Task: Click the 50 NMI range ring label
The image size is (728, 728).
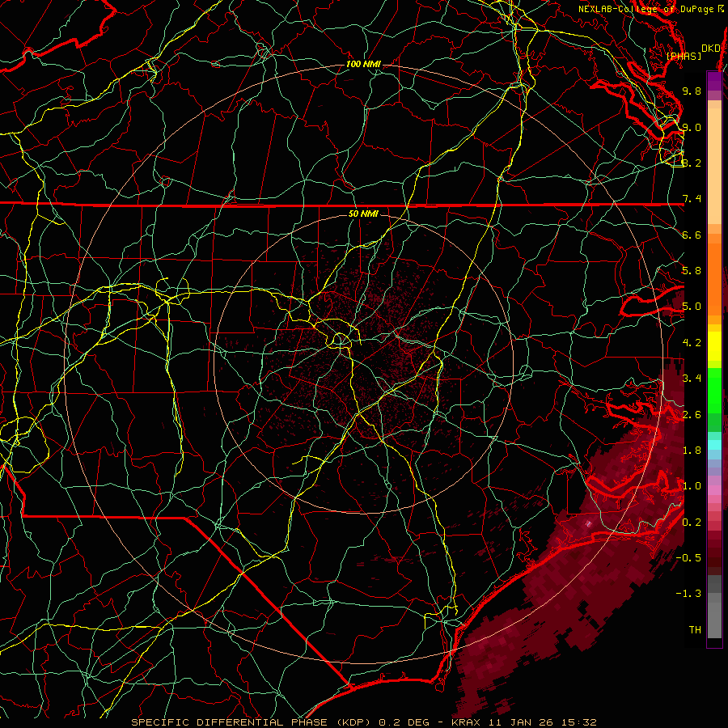Action: pyautogui.click(x=363, y=214)
